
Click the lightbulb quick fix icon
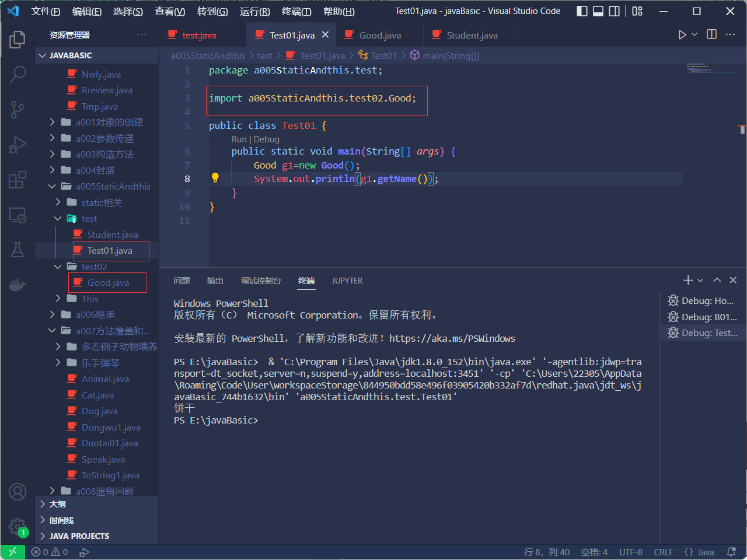click(x=215, y=178)
